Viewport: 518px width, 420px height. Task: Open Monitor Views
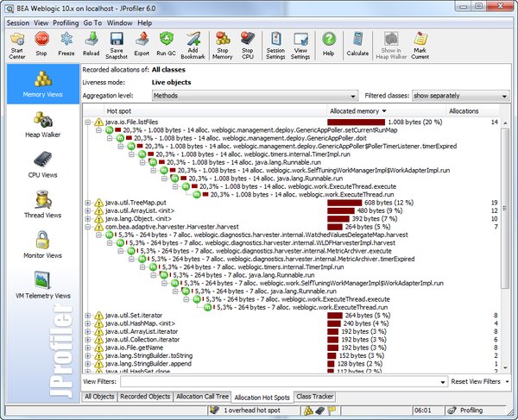pyautogui.click(x=43, y=245)
